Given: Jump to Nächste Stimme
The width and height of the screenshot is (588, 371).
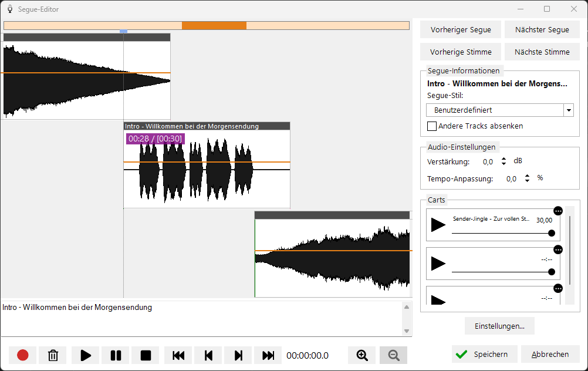Looking at the screenshot, I should point(542,52).
